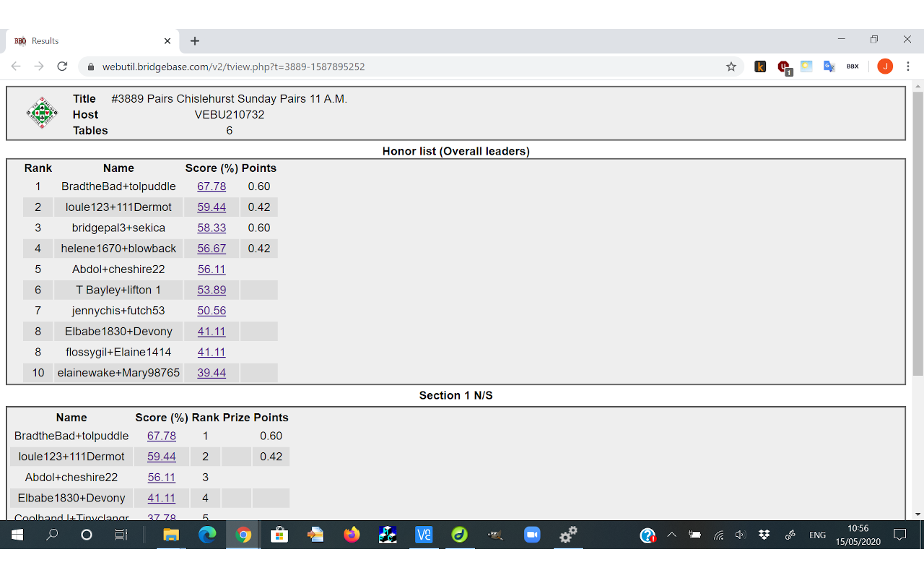Open the 67.78 score link in Honor list
924x578 pixels.
pos(212,186)
